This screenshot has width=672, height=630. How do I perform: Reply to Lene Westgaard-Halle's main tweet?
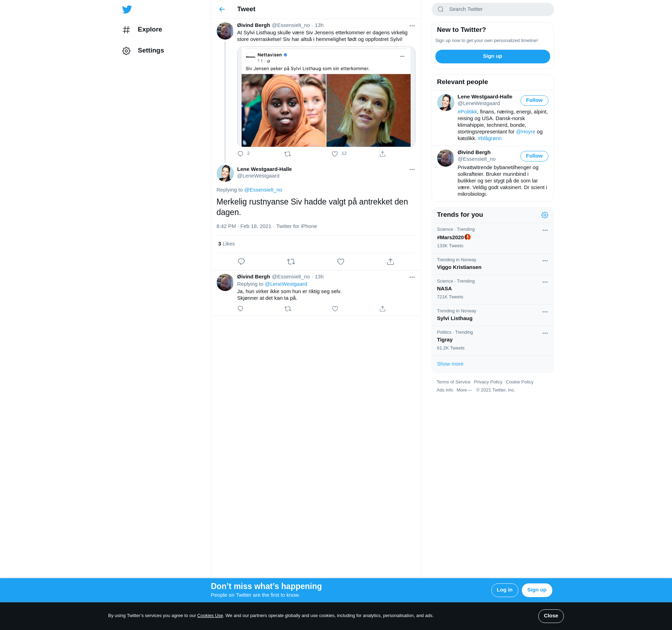(241, 262)
